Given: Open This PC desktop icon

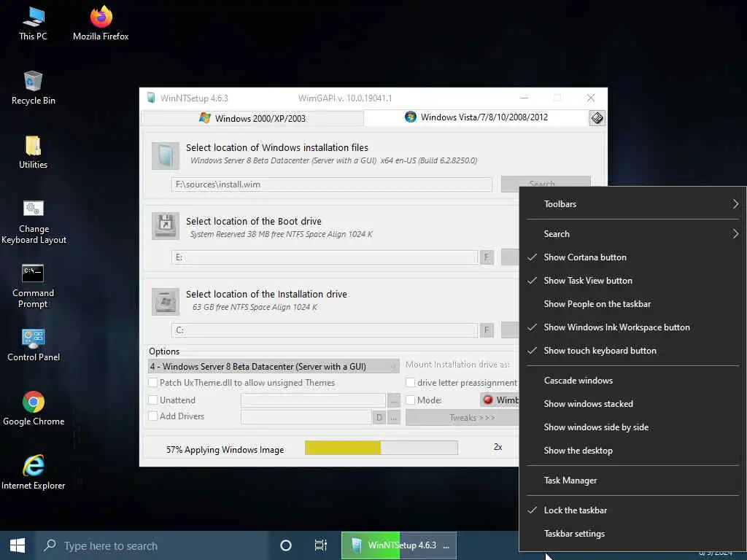Looking at the screenshot, I should coord(34,24).
